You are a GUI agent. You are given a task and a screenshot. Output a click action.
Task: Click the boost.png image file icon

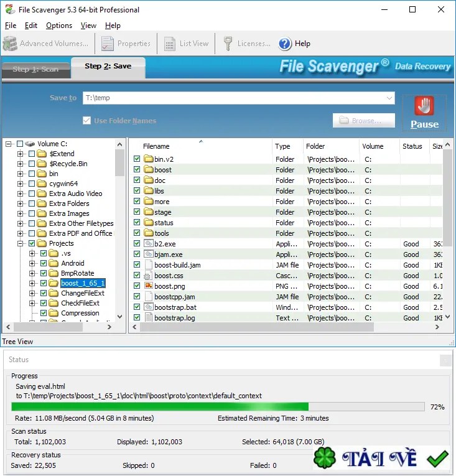tap(149, 286)
